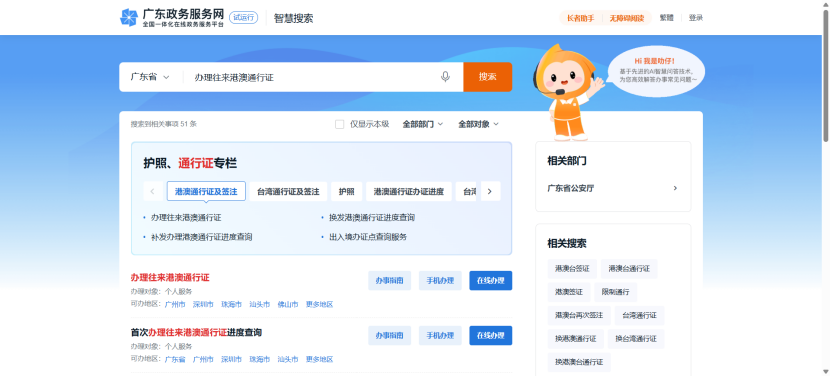Click the 智慧搜索 header title
This screenshot has width=830, height=376.
(293, 18)
